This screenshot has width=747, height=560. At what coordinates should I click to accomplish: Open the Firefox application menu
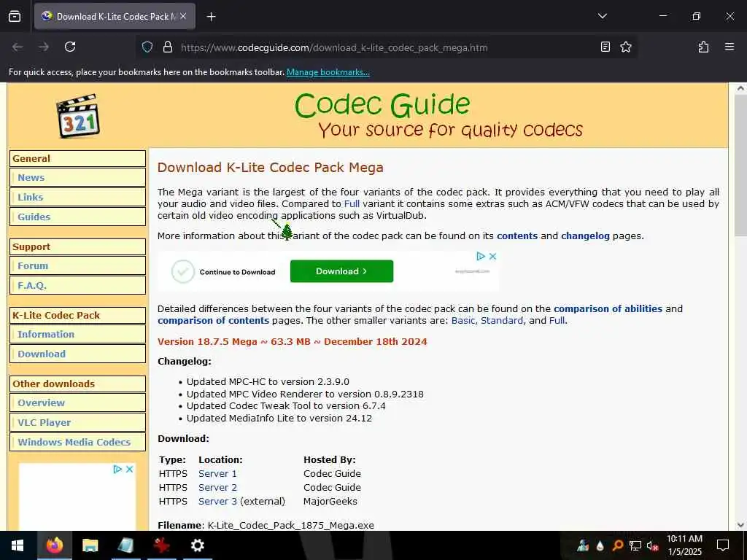[x=729, y=47]
